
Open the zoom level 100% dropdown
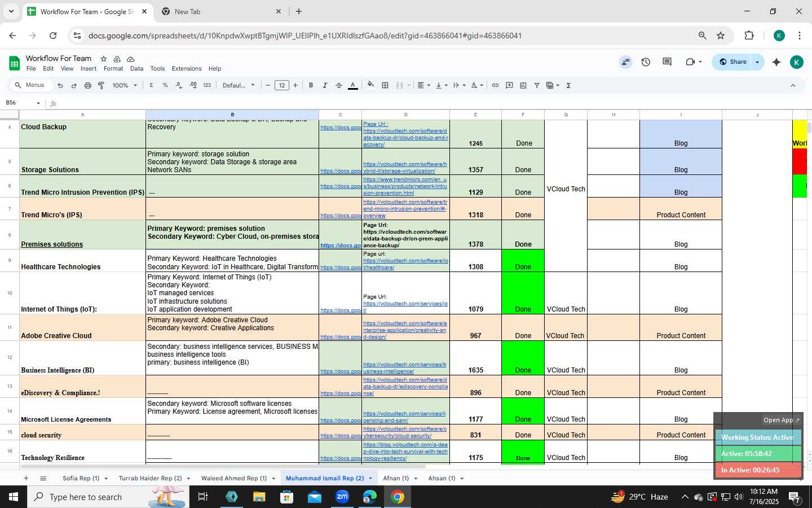125,85
